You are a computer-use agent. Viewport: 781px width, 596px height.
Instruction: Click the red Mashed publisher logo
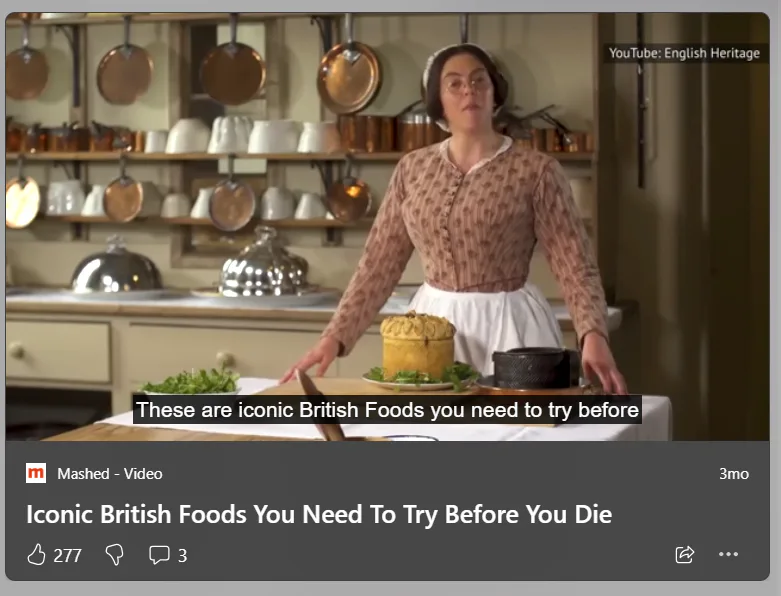point(36,473)
